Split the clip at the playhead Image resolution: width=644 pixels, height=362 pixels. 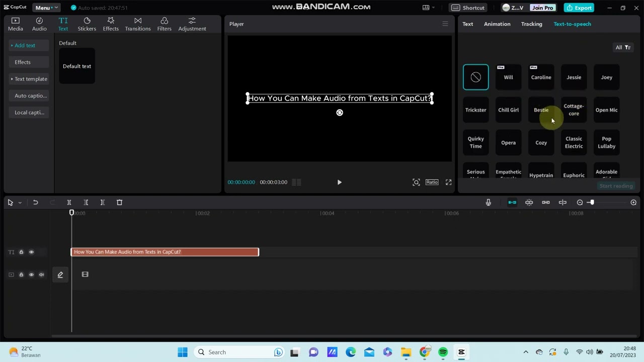pos(69,202)
